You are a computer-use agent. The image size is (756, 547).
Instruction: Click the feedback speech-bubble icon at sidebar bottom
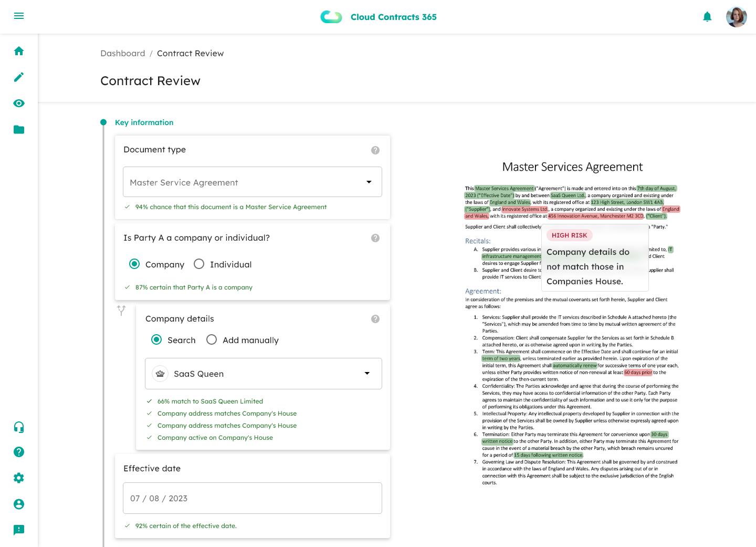pyautogui.click(x=19, y=530)
